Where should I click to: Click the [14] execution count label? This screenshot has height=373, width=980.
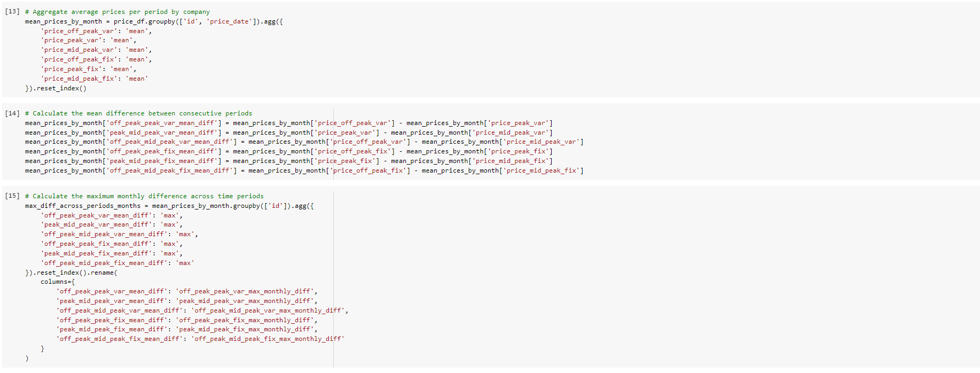pyautogui.click(x=12, y=113)
